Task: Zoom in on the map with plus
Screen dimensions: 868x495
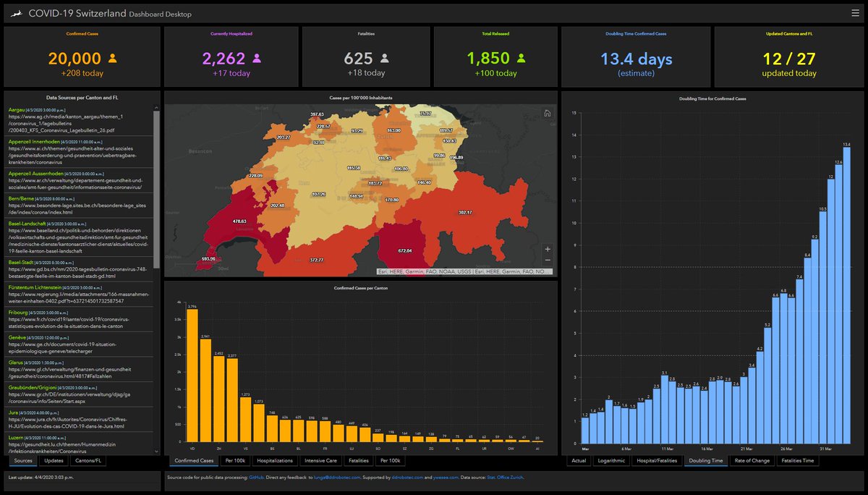Action: click(548, 248)
